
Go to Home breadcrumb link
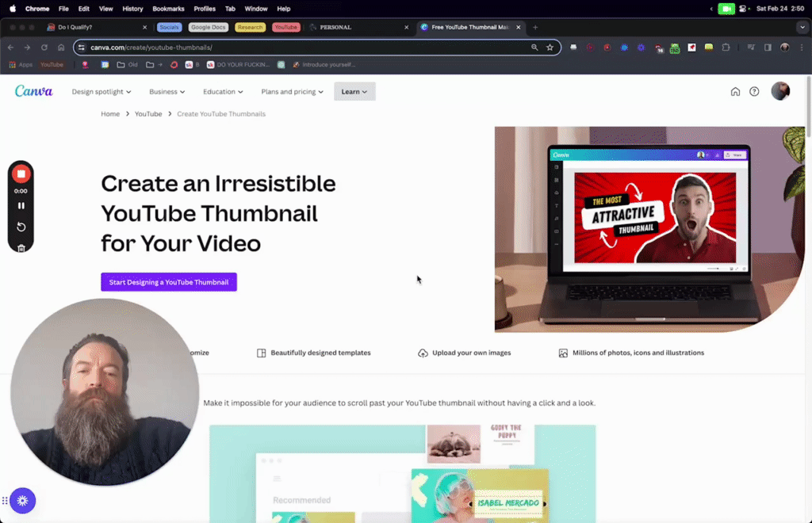pyautogui.click(x=110, y=114)
